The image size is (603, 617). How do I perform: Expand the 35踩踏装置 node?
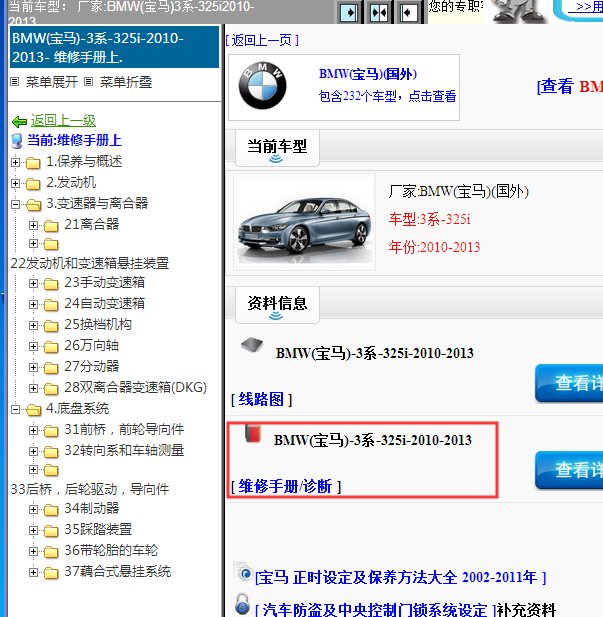point(33,530)
